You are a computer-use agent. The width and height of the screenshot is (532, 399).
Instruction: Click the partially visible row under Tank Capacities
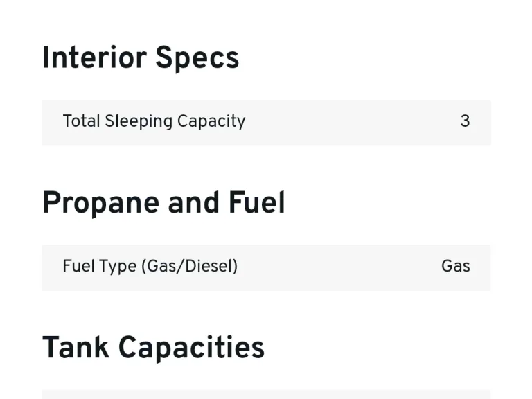[x=266, y=394]
